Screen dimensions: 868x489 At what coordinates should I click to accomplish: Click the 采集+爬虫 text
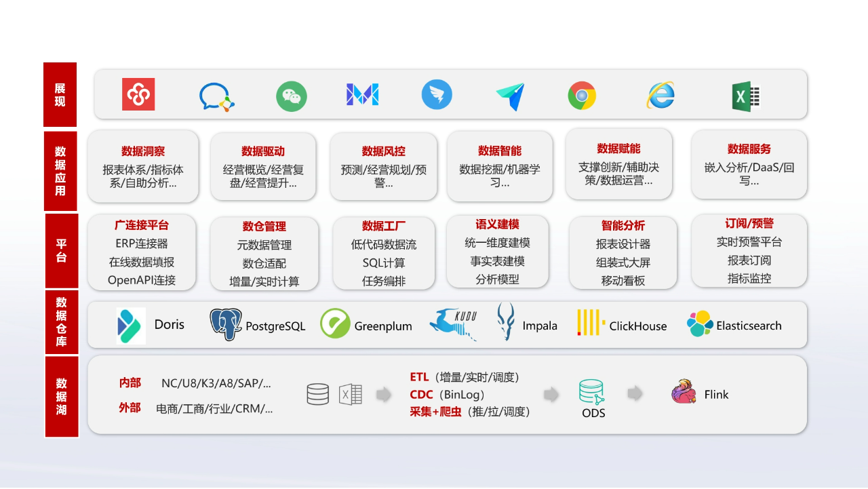(x=435, y=412)
